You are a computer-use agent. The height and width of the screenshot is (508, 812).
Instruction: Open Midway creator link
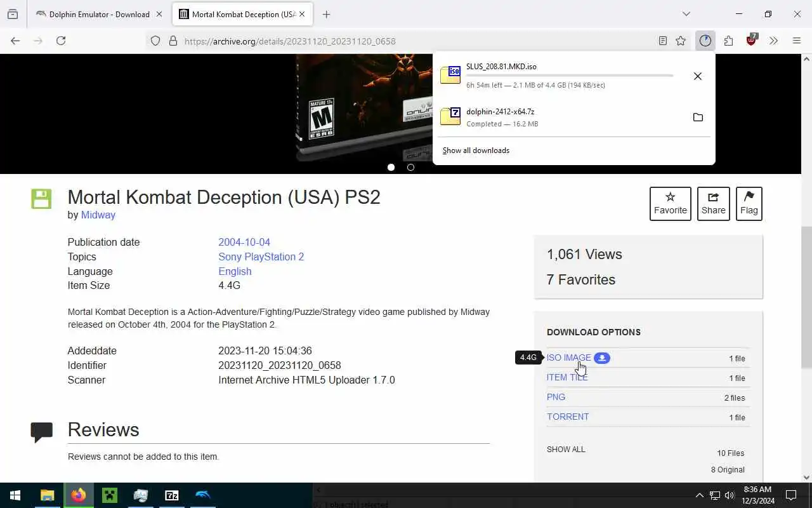point(98,215)
